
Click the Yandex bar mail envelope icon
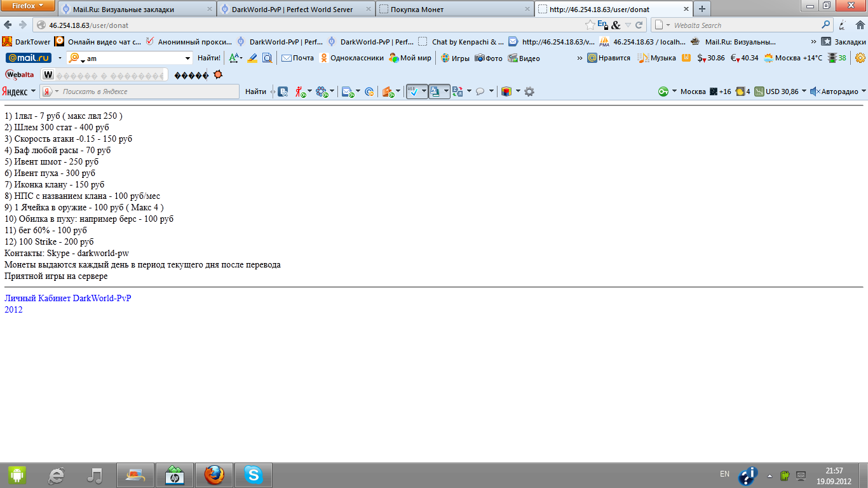348,91
